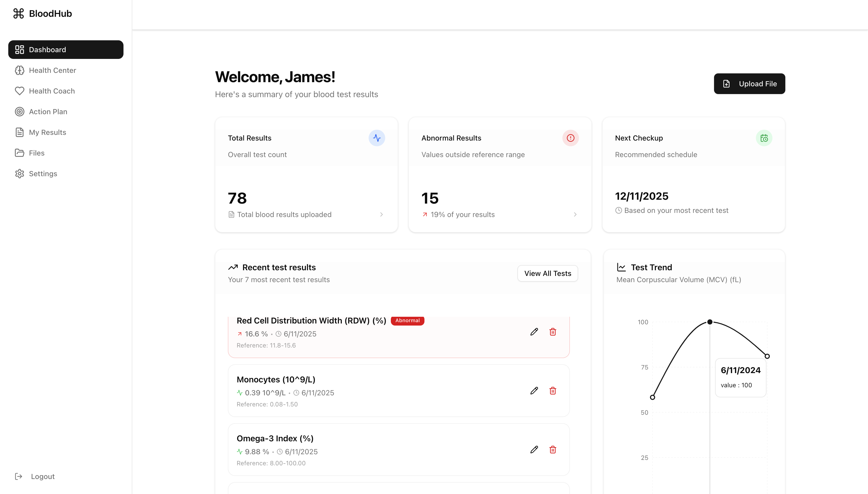Click the BloodHub logo icon
868x494 pixels.
coord(19,14)
